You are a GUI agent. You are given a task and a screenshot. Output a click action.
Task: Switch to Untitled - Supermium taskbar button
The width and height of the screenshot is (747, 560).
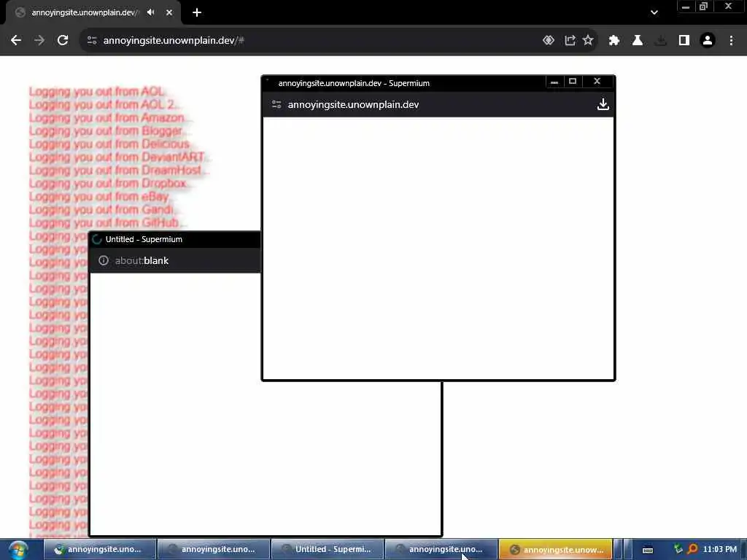328,550
